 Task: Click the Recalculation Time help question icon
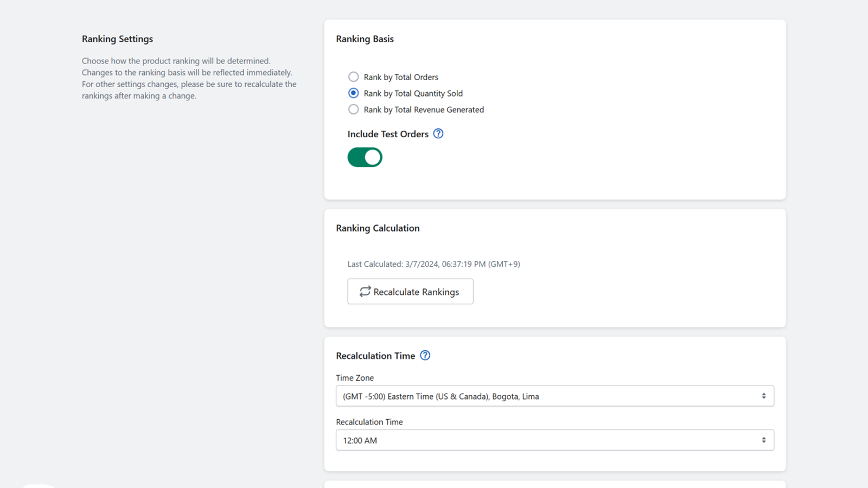pyautogui.click(x=425, y=356)
